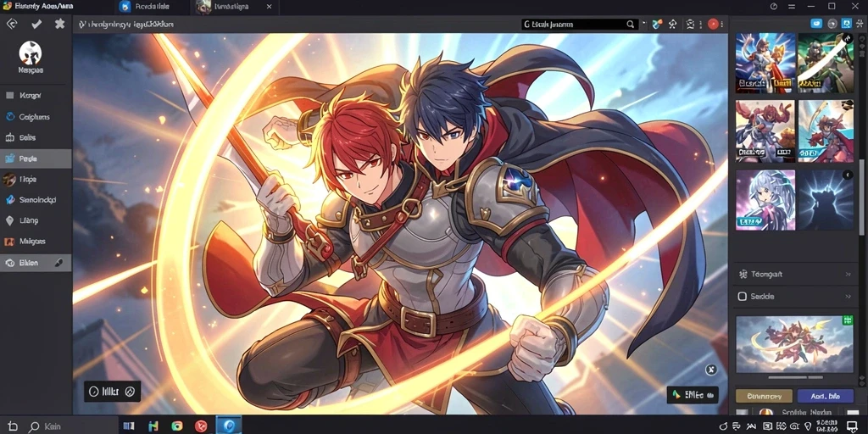This screenshot has width=868, height=434.
Task: Click the slider bar under preview image
Action: pos(795,378)
